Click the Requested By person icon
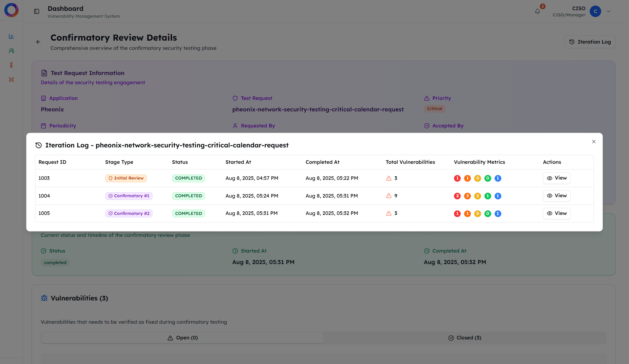Viewport: 629px width, 364px height. point(235,126)
